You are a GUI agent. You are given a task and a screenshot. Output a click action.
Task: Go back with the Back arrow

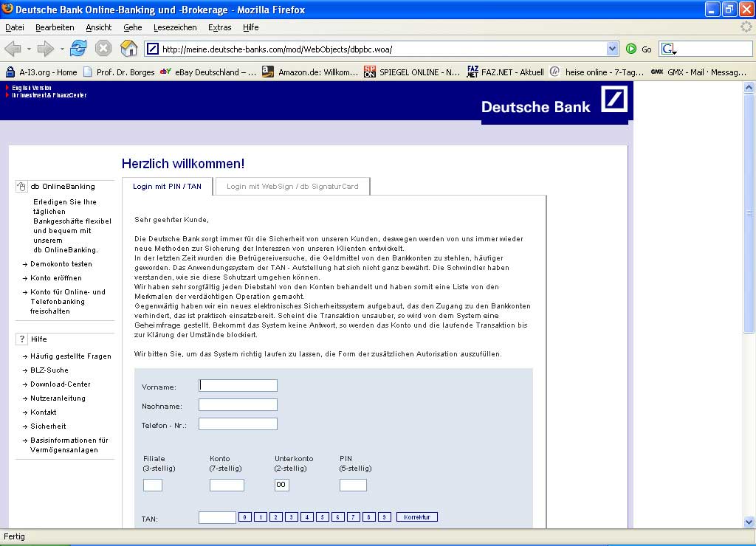13,49
